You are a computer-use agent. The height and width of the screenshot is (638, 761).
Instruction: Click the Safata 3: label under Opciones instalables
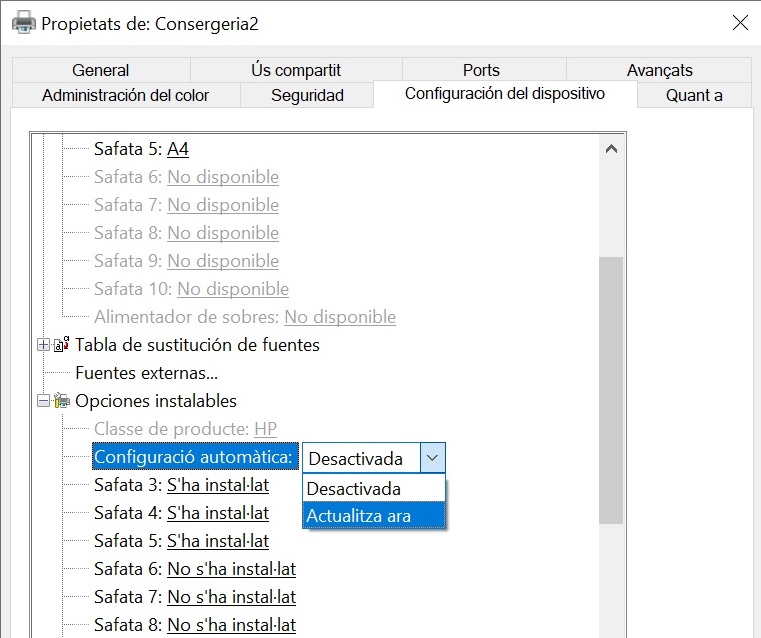click(128, 485)
